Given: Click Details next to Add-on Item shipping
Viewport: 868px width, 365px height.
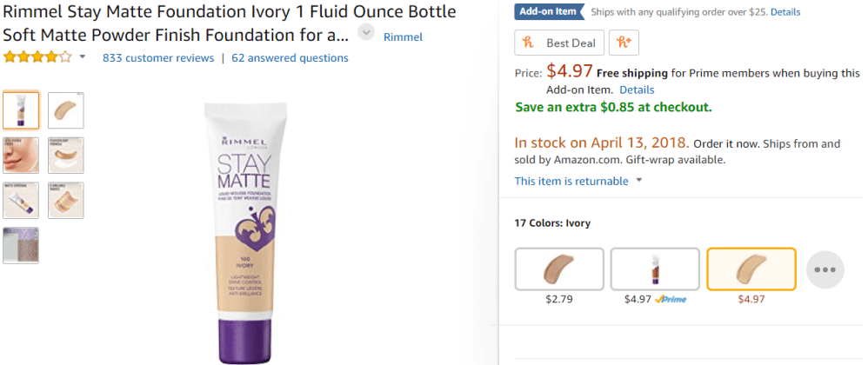Looking at the screenshot, I should click(x=785, y=12).
